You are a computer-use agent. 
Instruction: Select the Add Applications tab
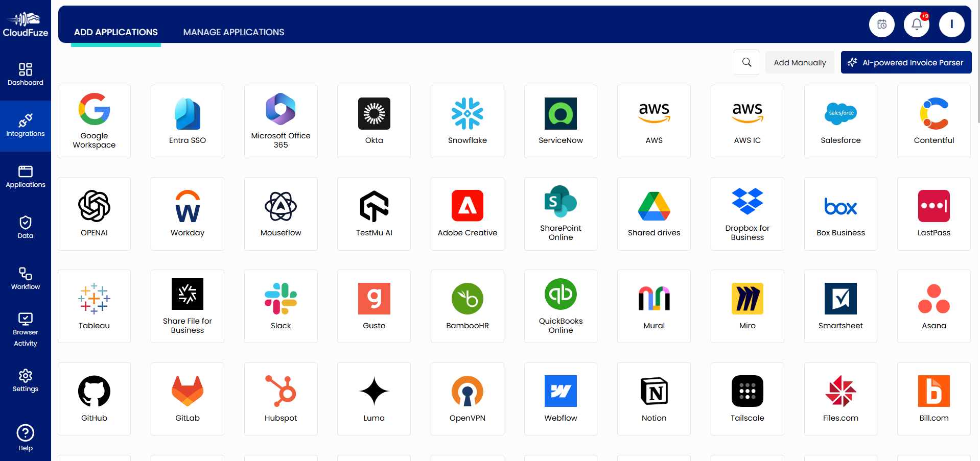coord(115,32)
